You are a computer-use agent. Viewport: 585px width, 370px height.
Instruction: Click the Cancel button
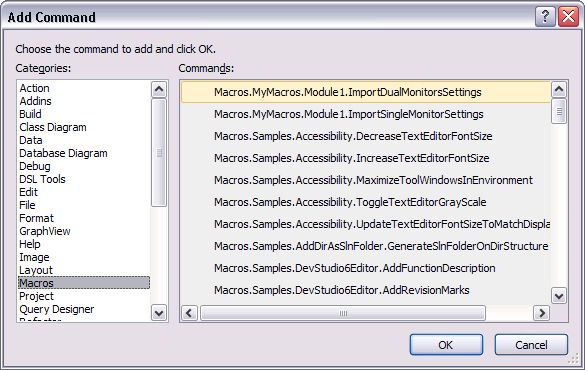(x=531, y=345)
